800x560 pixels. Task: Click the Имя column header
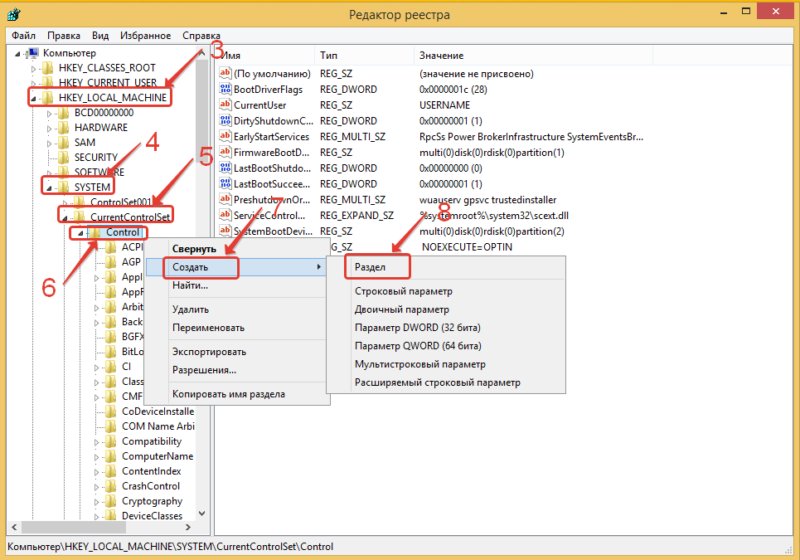coord(232,55)
